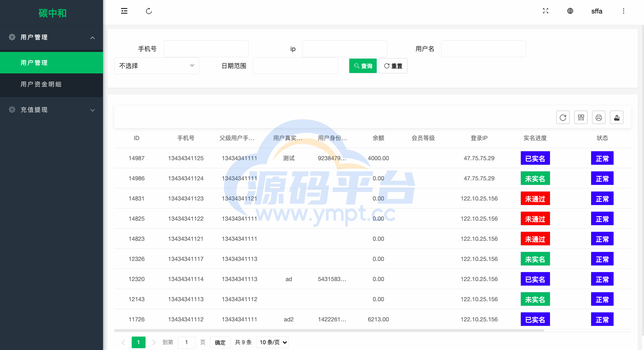The width and height of the screenshot is (644, 350).
Task: Open the 日期范围 date range field
Action: pos(296,66)
